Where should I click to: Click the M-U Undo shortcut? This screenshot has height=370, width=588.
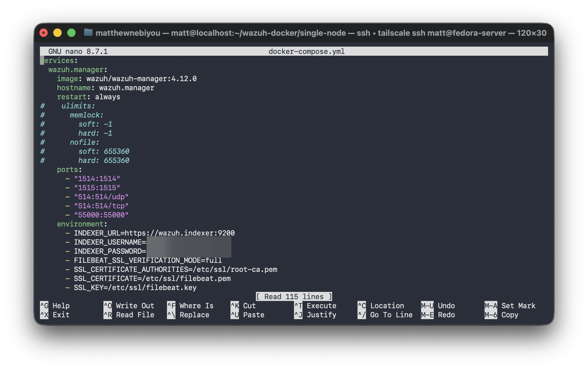point(438,306)
